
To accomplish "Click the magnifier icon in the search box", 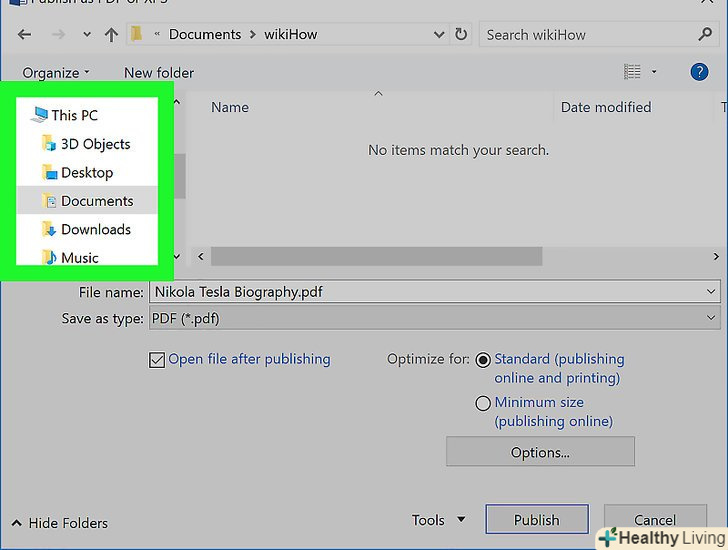I will (705, 35).
